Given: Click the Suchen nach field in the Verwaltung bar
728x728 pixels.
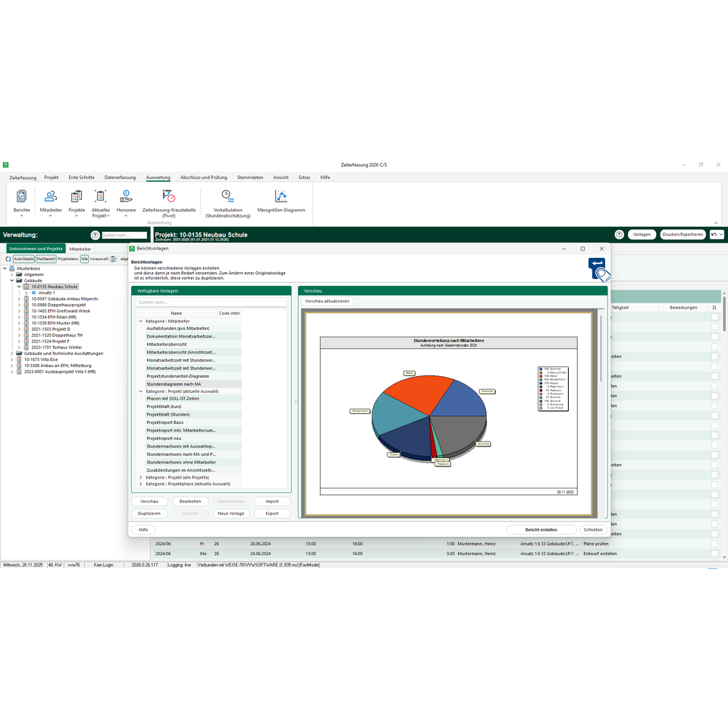Looking at the screenshot, I should point(124,235).
